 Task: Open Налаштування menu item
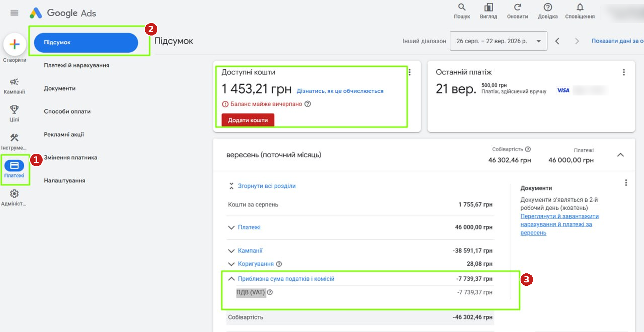click(x=64, y=181)
